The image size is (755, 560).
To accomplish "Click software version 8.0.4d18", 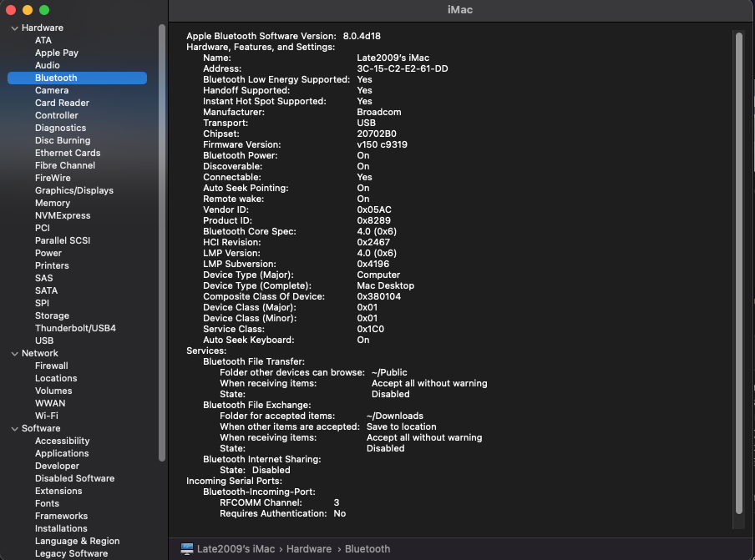I will click(362, 36).
